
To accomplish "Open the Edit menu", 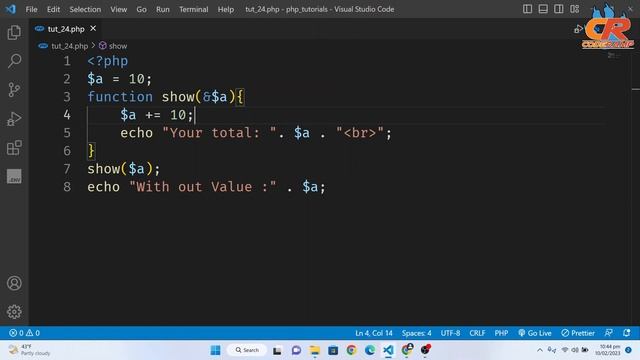I will (x=53, y=9).
